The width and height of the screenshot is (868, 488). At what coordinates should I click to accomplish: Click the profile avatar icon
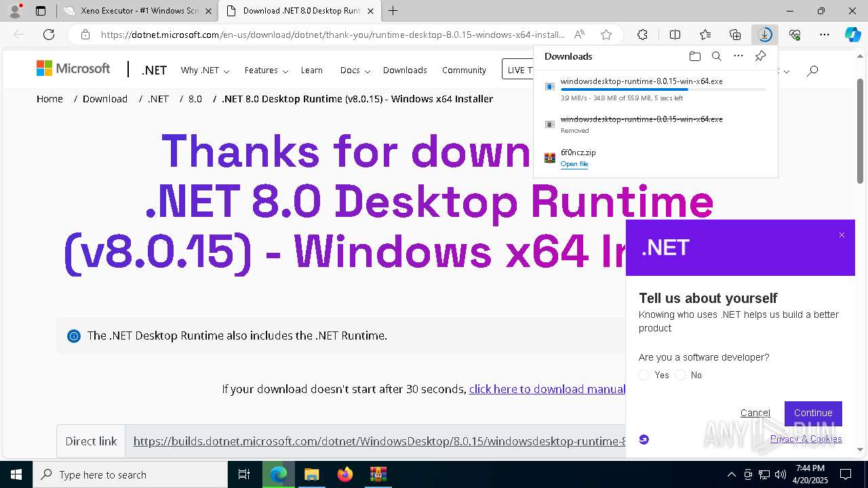pos(15,11)
